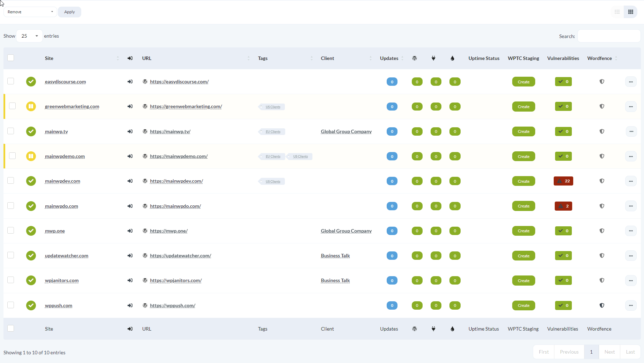Click the EU Clients tag on mainwpdemo.com
This screenshot has height=363, width=644.
point(272,156)
